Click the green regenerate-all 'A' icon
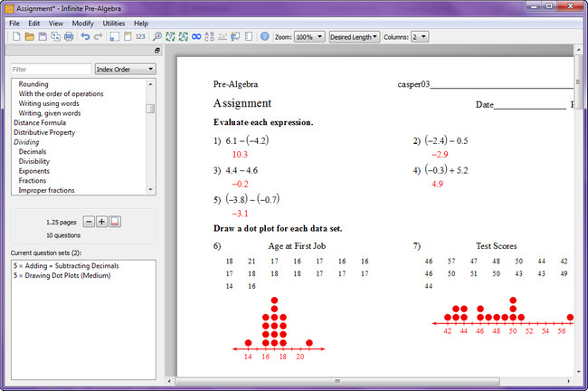Screen dimensions: 588x391 pos(184,36)
